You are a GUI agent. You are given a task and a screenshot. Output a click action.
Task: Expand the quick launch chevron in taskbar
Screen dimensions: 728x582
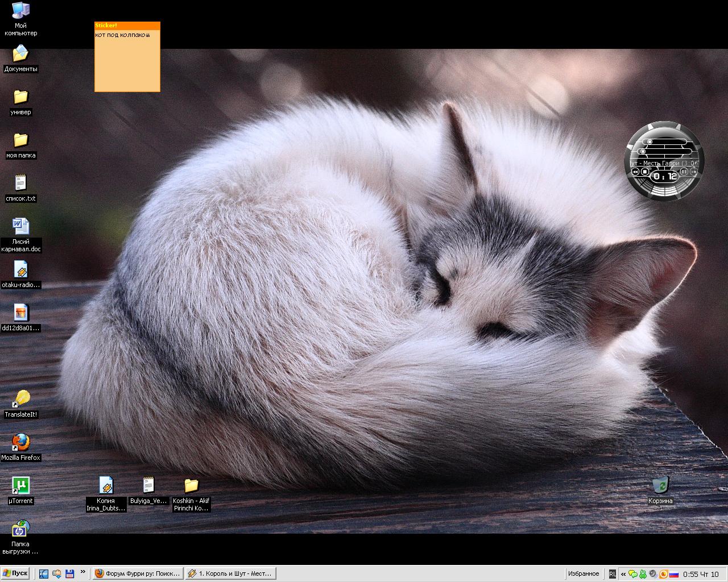83,572
